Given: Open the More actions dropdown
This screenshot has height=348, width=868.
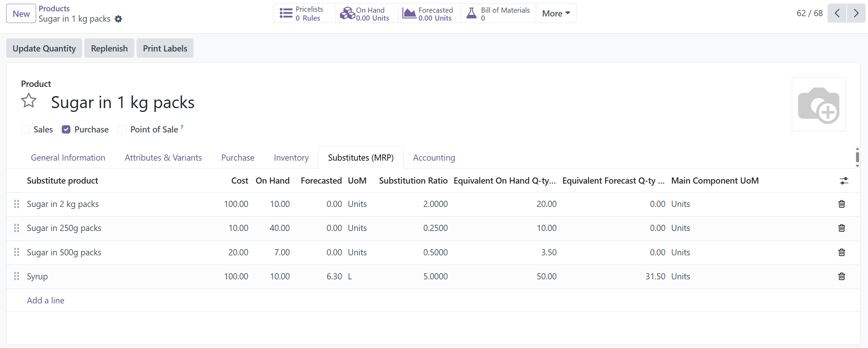Looking at the screenshot, I should (555, 13).
